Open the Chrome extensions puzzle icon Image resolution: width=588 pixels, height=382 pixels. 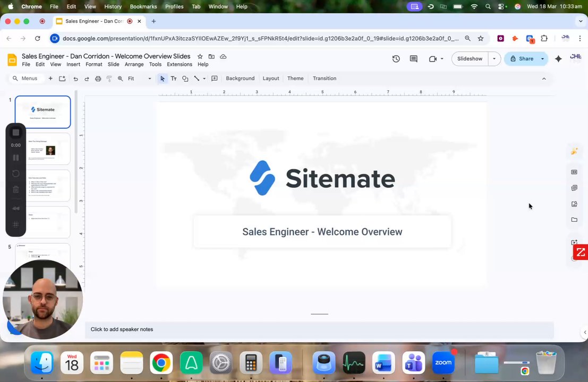[x=544, y=38]
